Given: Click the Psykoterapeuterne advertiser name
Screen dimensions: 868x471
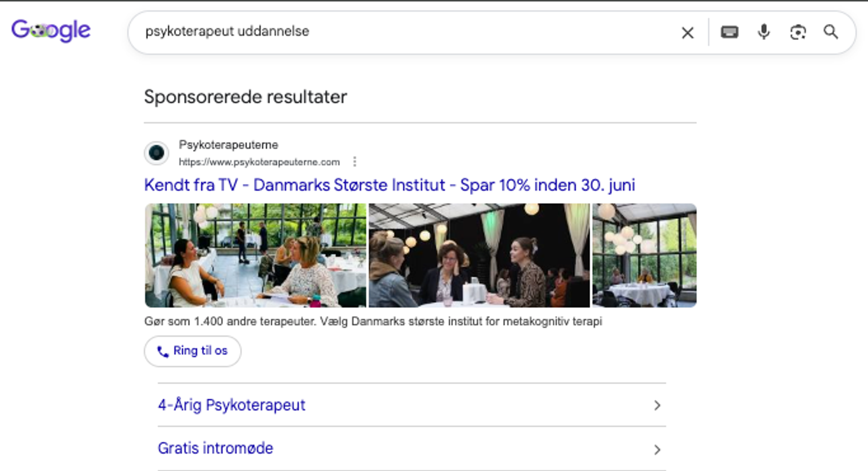Looking at the screenshot, I should [228, 145].
